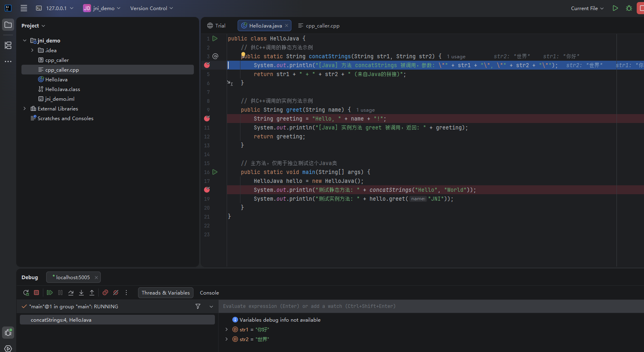Pause the program
This screenshot has width=644, height=352.
pos(60,293)
